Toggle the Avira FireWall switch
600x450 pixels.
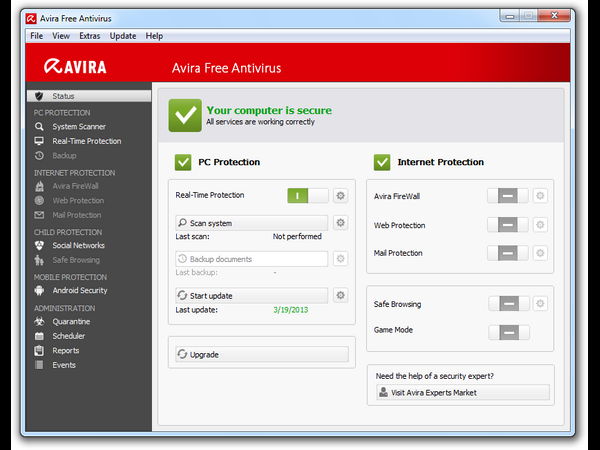point(507,196)
